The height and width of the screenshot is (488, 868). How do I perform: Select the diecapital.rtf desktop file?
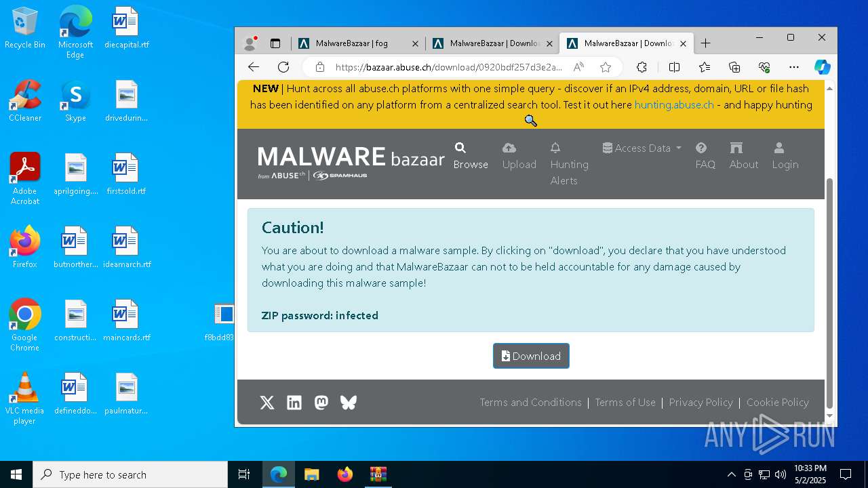pos(126,28)
